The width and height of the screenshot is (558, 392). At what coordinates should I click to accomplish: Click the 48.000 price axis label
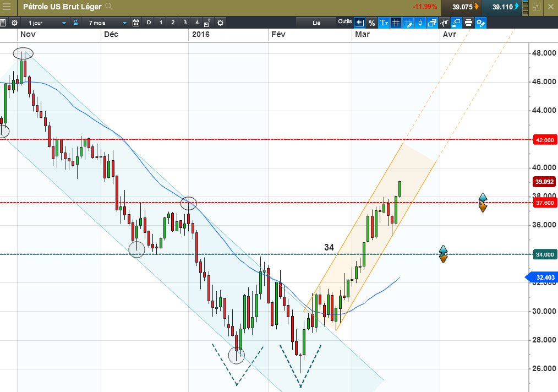tap(544, 53)
